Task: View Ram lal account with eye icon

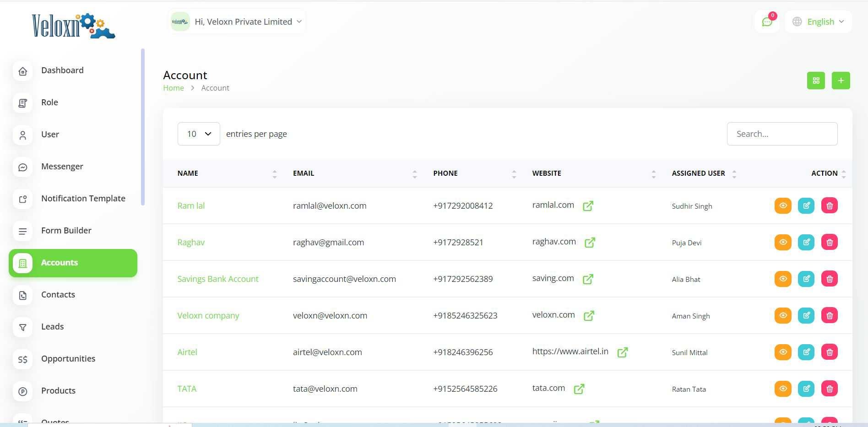Action: coord(783,205)
